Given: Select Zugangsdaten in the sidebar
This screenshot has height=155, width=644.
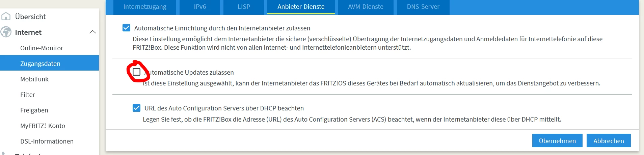Looking at the screenshot, I should point(40,63).
